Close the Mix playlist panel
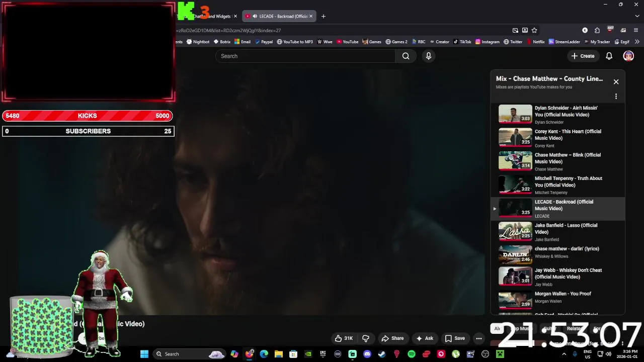The width and height of the screenshot is (644, 362). tap(616, 82)
